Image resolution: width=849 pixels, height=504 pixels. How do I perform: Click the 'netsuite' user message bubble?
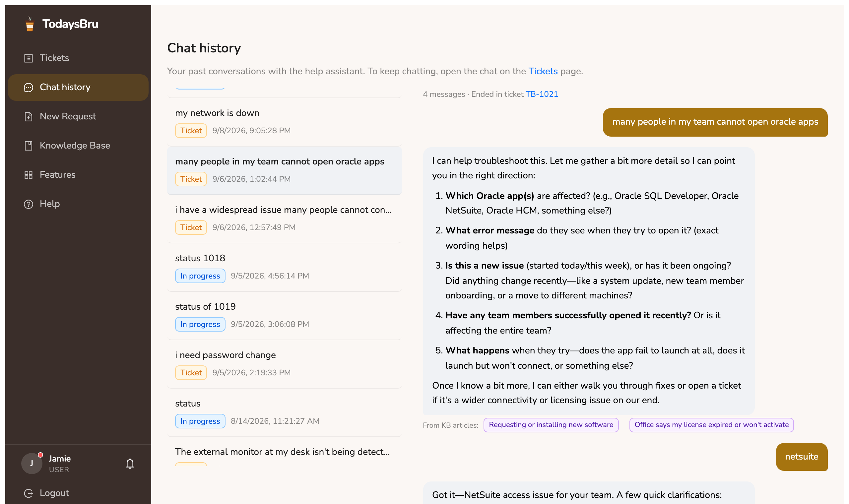(x=802, y=457)
